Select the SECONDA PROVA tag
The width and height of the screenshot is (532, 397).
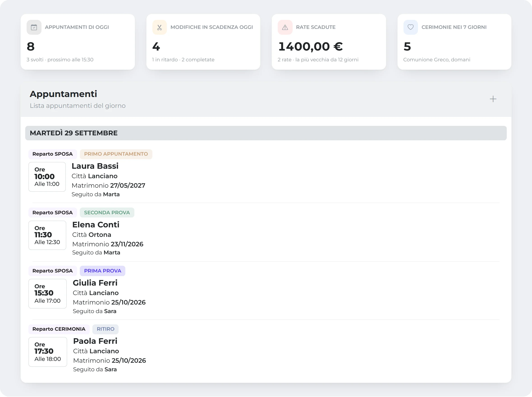click(107, 213)
